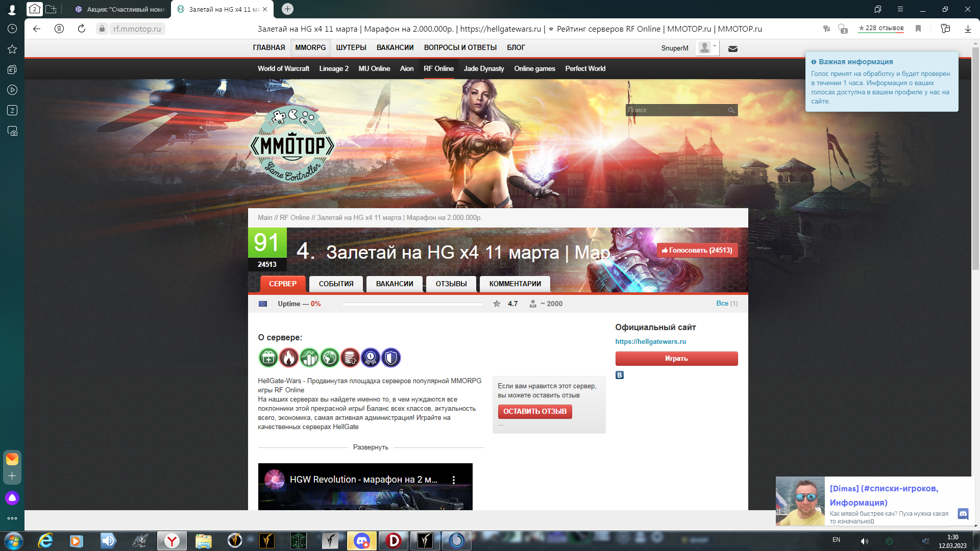Expand server description with Развернуть
Viewport: 980px width, 551px height.
click(x=371, y=447)
